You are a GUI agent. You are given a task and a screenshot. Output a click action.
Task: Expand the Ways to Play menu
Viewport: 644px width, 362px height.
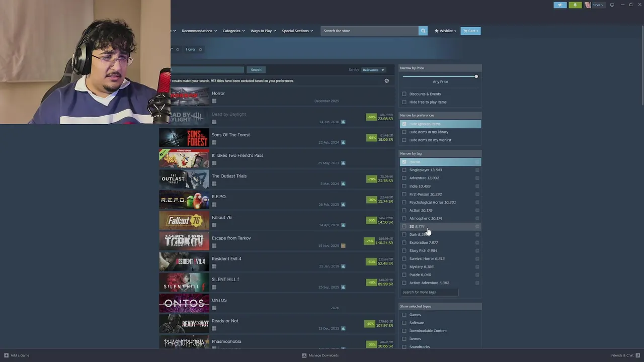click(263, 31)
